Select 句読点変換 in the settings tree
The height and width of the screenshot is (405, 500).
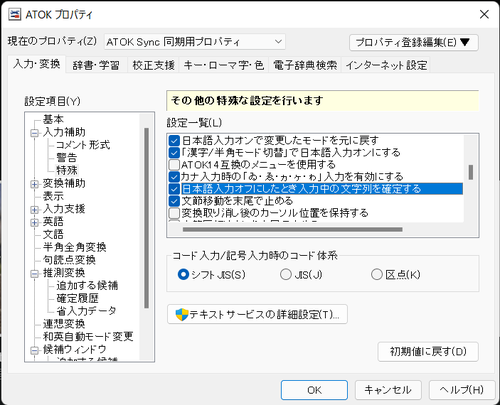69,260
